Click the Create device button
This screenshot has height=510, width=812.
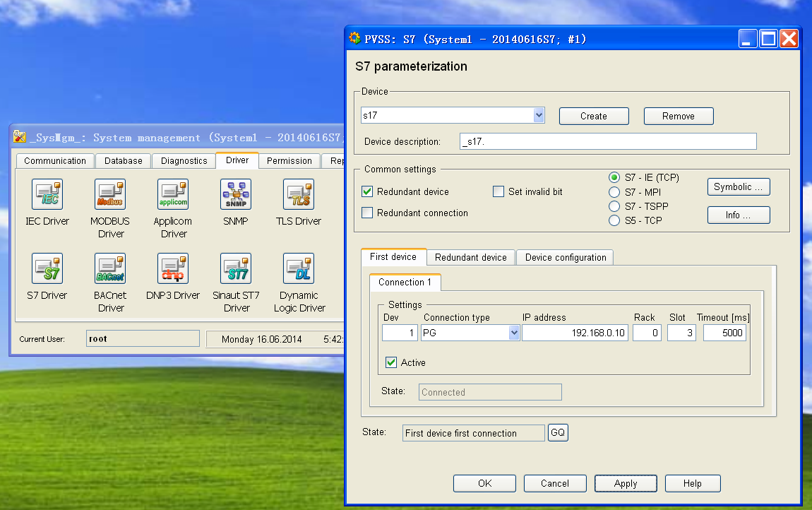(594, 116)
